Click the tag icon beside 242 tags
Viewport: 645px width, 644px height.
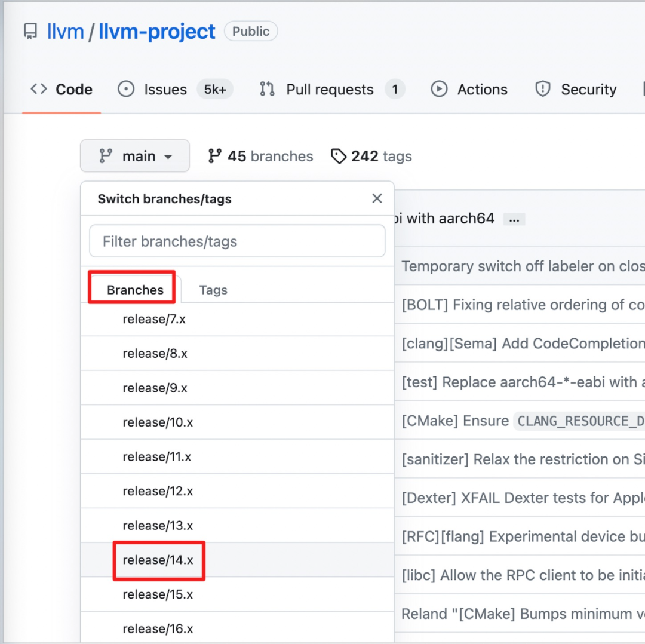coord(339,157)
